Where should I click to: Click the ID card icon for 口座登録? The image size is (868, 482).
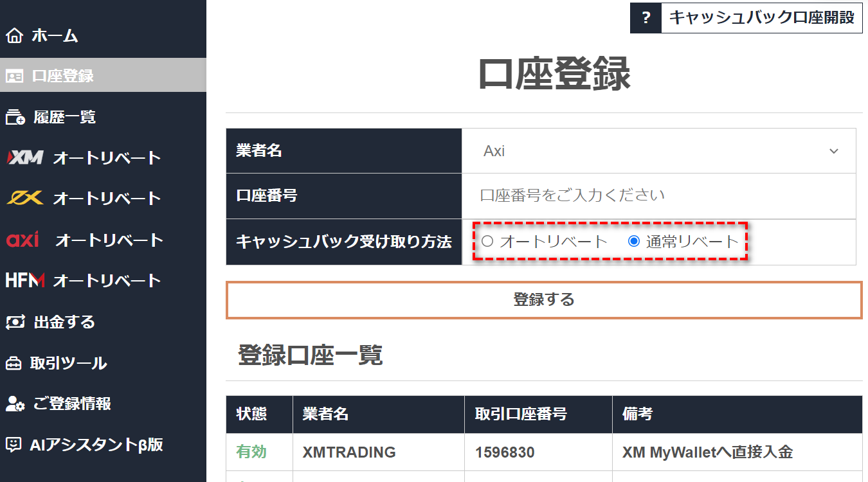pyautogui.click(x=14, y=76)
